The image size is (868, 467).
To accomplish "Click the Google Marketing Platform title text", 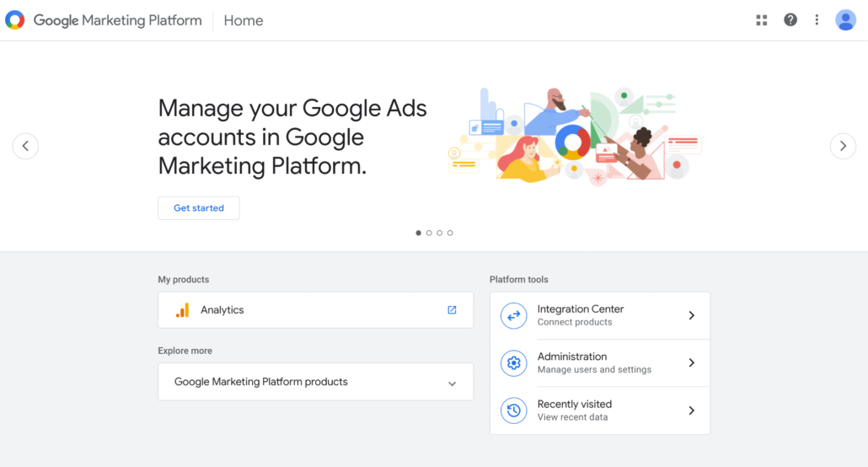I will 117,20.
